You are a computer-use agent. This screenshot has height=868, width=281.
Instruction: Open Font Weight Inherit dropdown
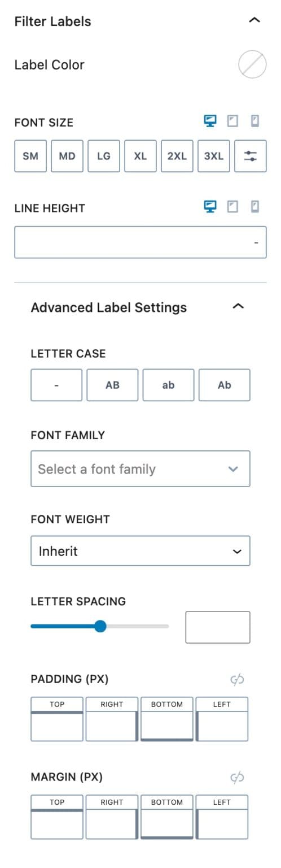point(140,551)
